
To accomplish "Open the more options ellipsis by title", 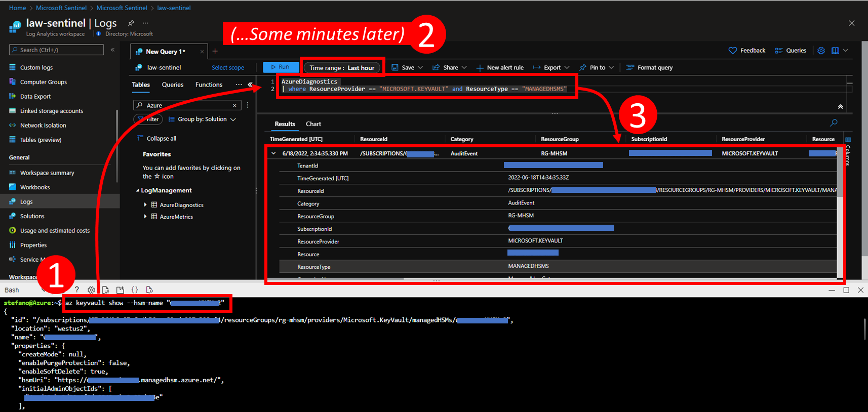I will tap(146, 23).
